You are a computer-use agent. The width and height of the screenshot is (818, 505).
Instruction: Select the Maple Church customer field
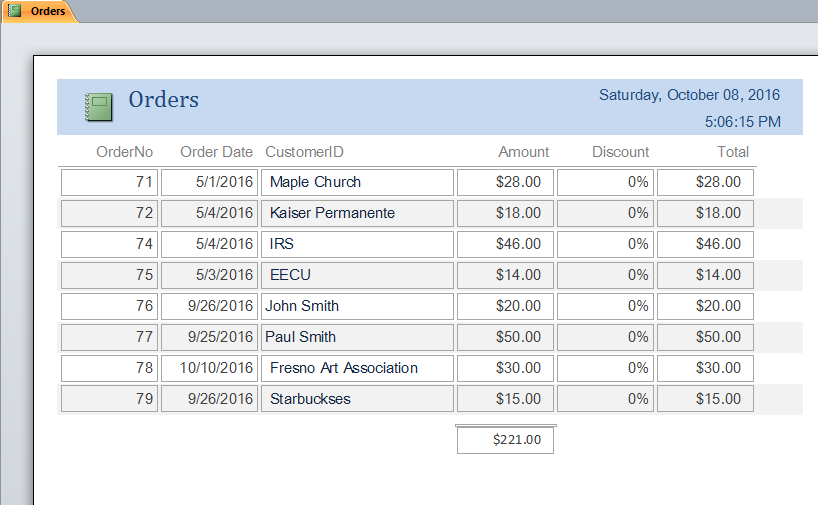(x=357, y=182)
